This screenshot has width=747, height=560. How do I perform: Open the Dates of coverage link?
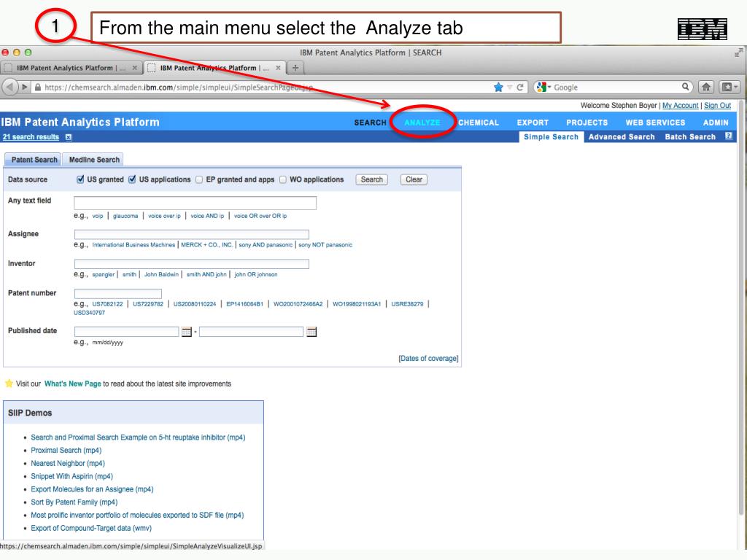[428, 358]
